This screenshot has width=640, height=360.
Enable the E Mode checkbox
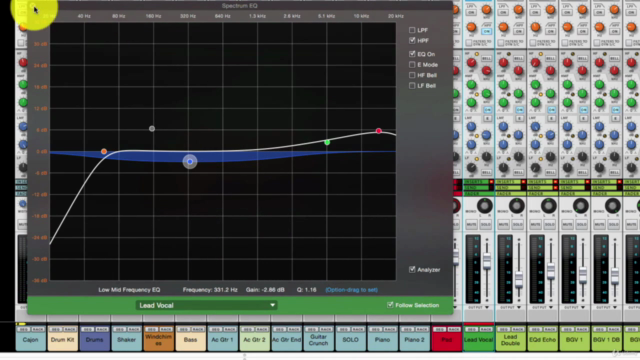412,64
